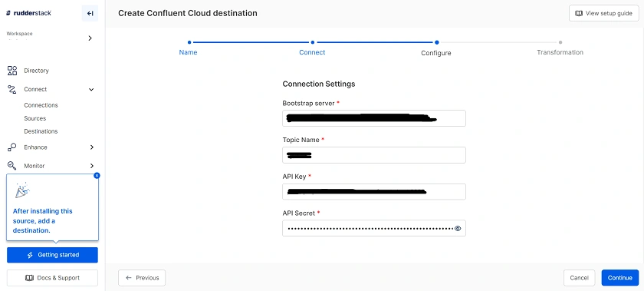Click the Directory grid icon

point(12,71)
